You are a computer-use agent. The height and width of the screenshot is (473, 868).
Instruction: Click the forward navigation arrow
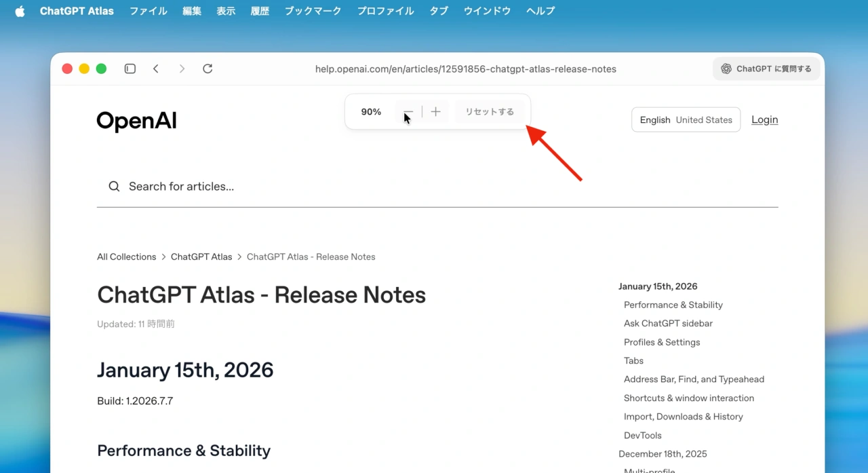[x=182, y=69]
